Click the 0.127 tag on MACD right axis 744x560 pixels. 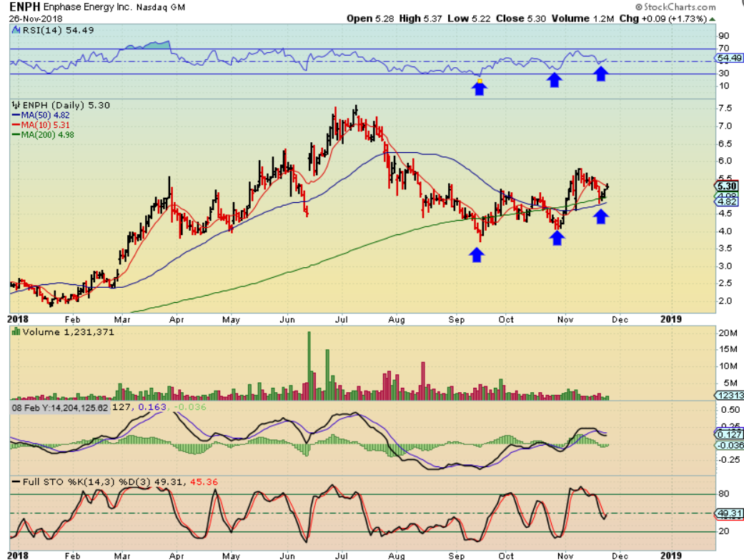(730, 434)
